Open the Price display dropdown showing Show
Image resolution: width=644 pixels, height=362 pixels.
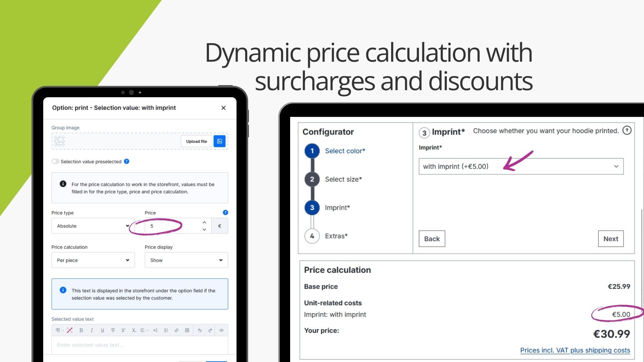click(186, 260)
